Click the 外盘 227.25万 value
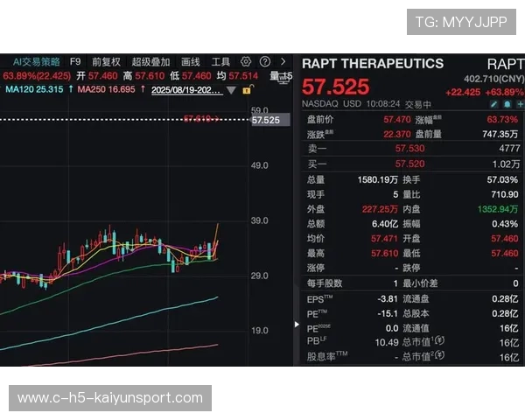 (380, 209)
